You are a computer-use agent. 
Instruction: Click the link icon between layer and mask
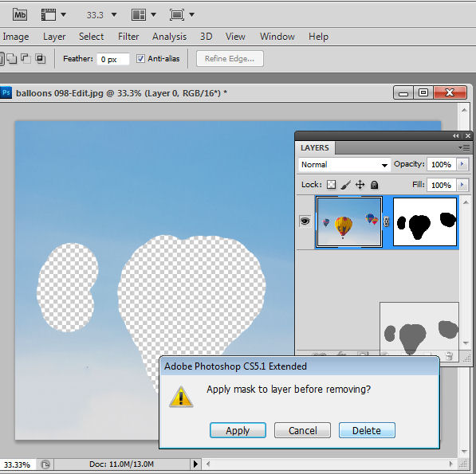(386, 221)
